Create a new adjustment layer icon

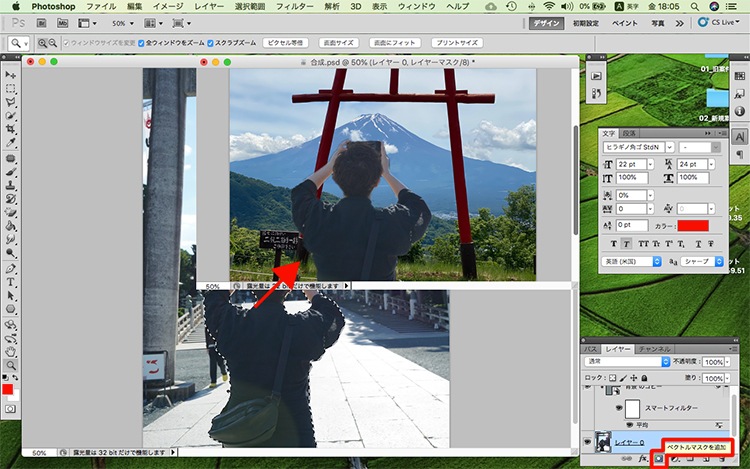pyautogui.click(x=674, y=459)
